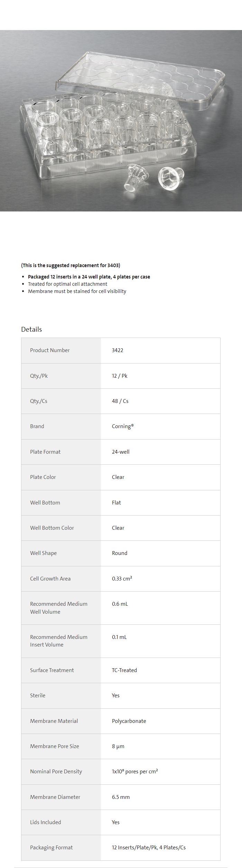Click the TC-Treated surface treatment value
Screen dimensions: 242x868
(124, 670)
